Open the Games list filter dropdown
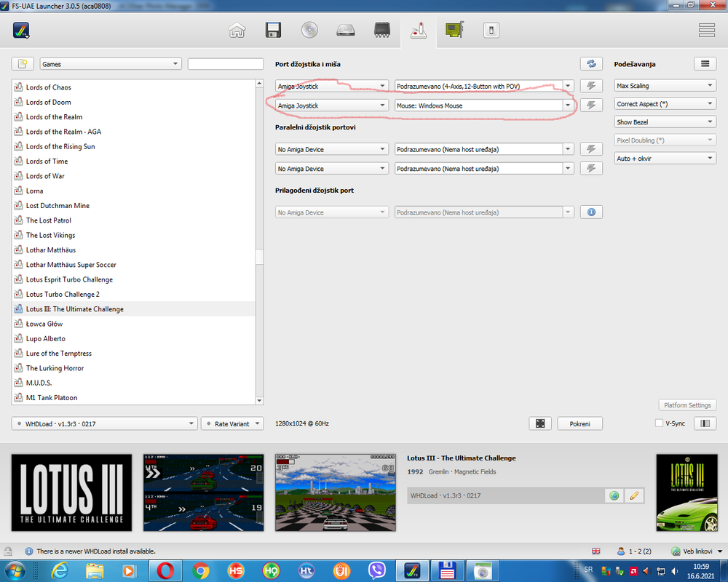This screenshot has height=582, width=728. (x=111, y=64)
